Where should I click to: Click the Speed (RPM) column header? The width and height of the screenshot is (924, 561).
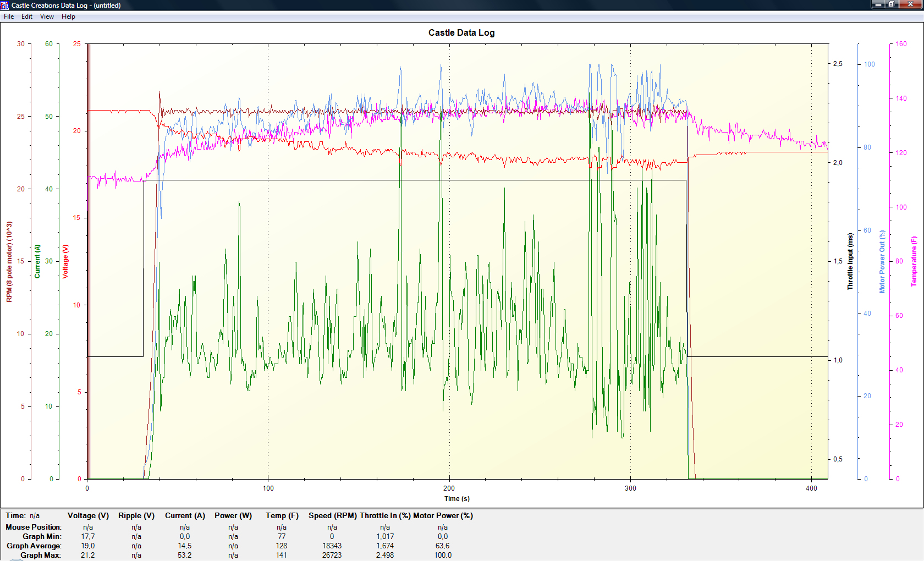(x=333, y=516)
